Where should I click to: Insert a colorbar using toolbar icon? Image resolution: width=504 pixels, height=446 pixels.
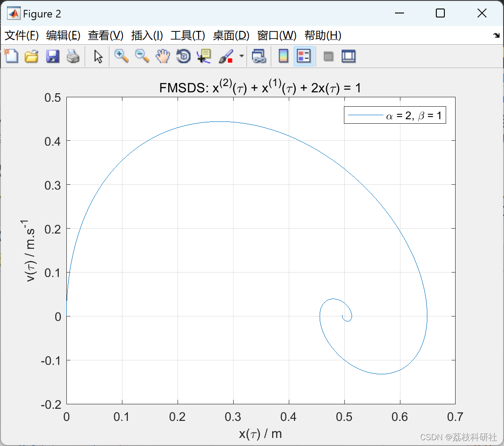pyautogui.click(x=283, y=56)
